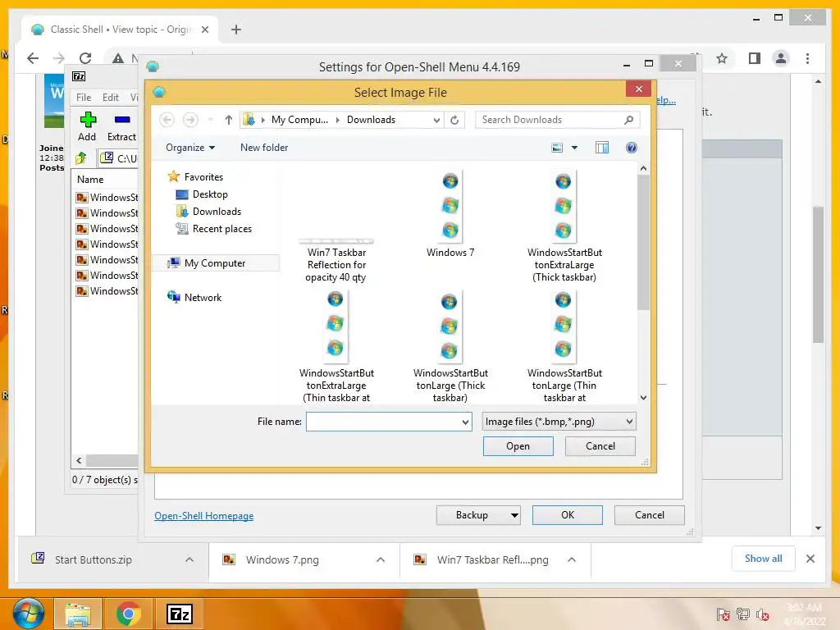
Task: Select the Classic Shell Chrome tab
Action: coord(120,30)
